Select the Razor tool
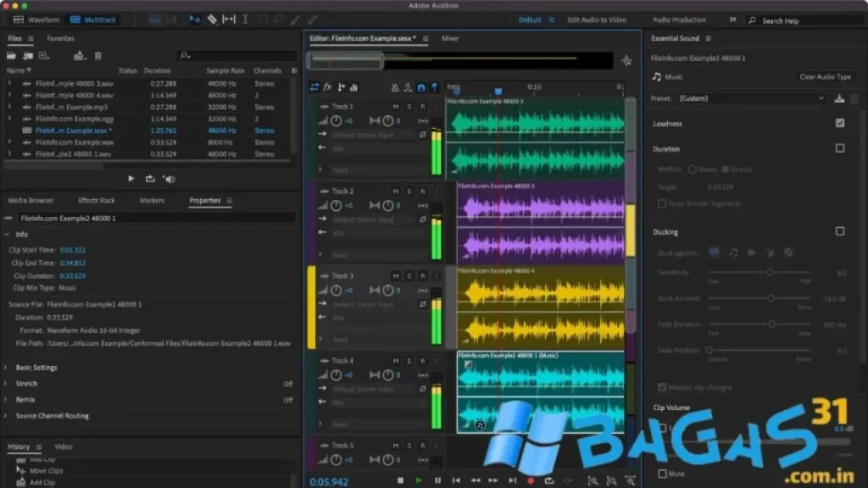The height and width of the screenshot is (488, 868). (212, 19)
